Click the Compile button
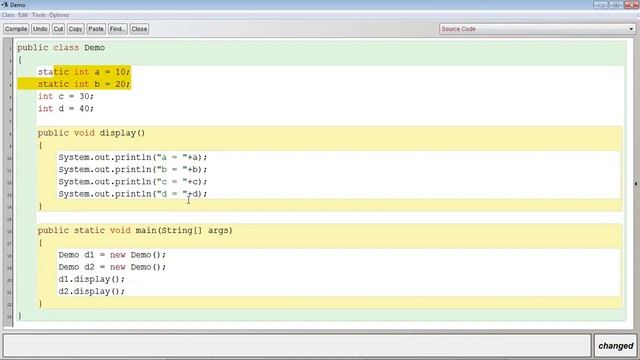Screen dimensions: 640x360 16,29
